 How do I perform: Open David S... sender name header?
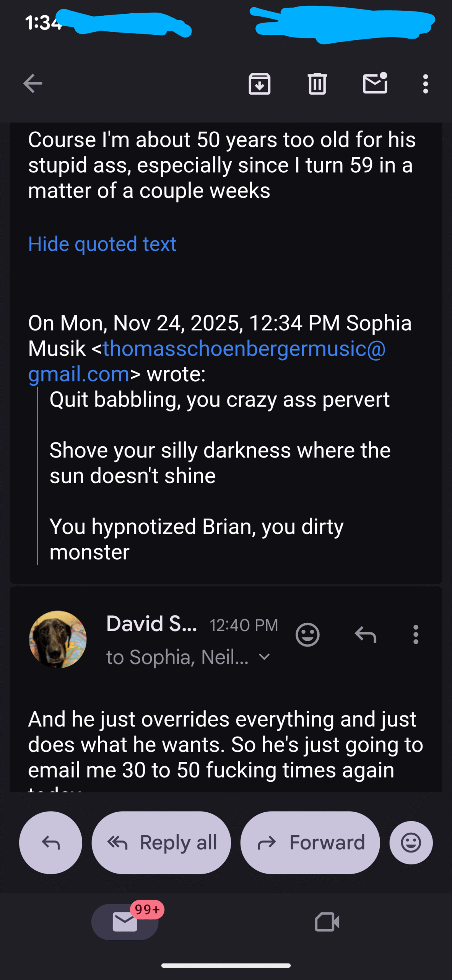(x=151, y=624)
